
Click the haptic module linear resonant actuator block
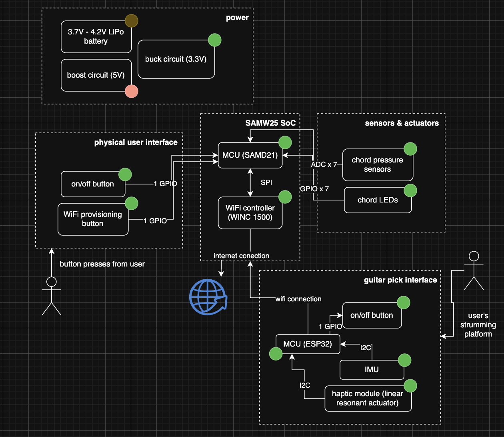pyautogui.click(x=368, y=398)
